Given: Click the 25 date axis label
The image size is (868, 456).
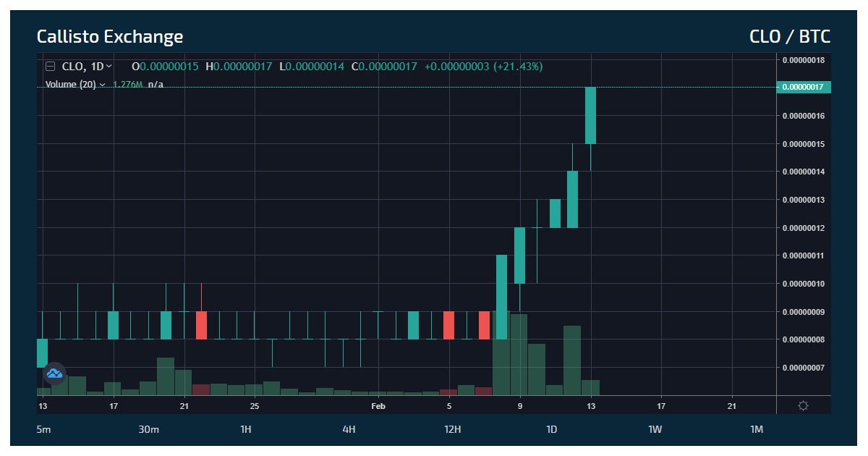Looking at the screenshot, I should coord(255,406).
